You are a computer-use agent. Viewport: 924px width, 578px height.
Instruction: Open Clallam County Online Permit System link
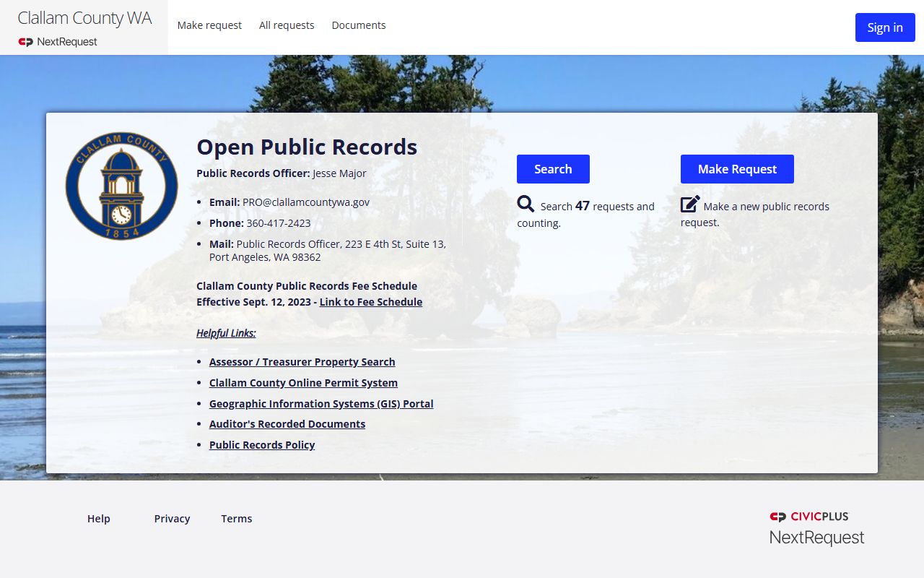point(303,383)
